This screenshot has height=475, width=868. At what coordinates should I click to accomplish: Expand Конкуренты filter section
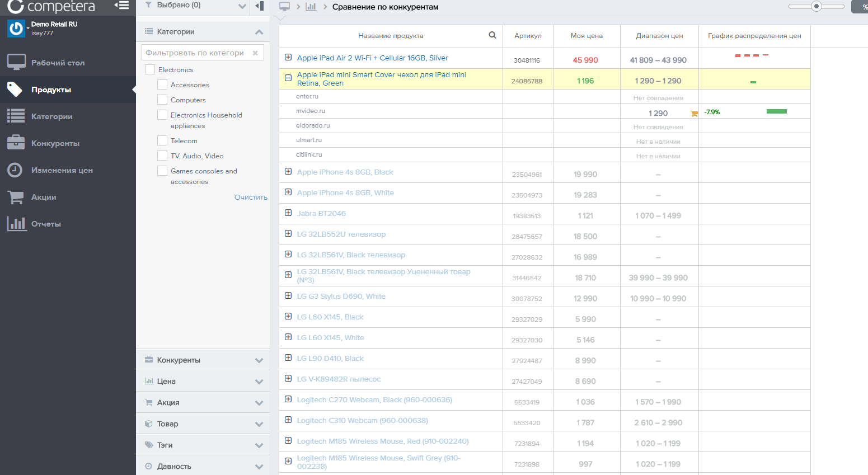pyautogui.click(x=203, y=360)
